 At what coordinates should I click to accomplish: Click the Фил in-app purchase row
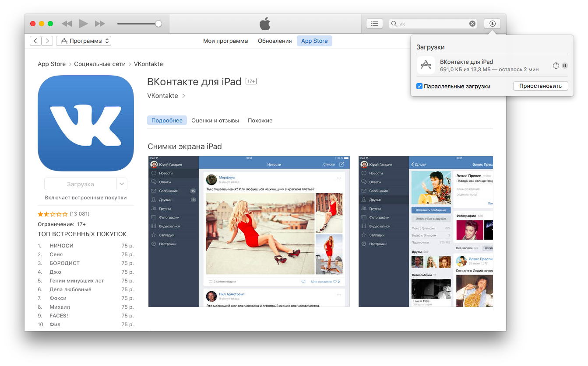[86, 324]
